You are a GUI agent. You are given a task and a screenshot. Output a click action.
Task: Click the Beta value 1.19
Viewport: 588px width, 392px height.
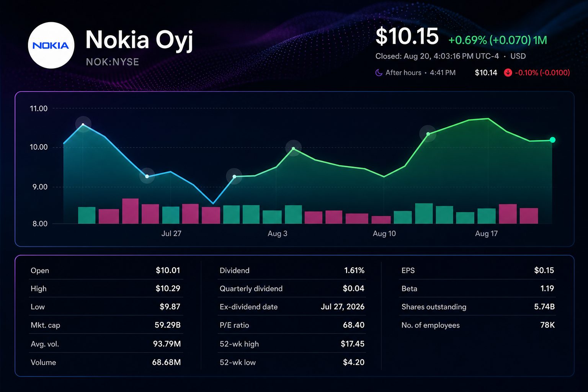pyautogui.click(x=547, y=289)
